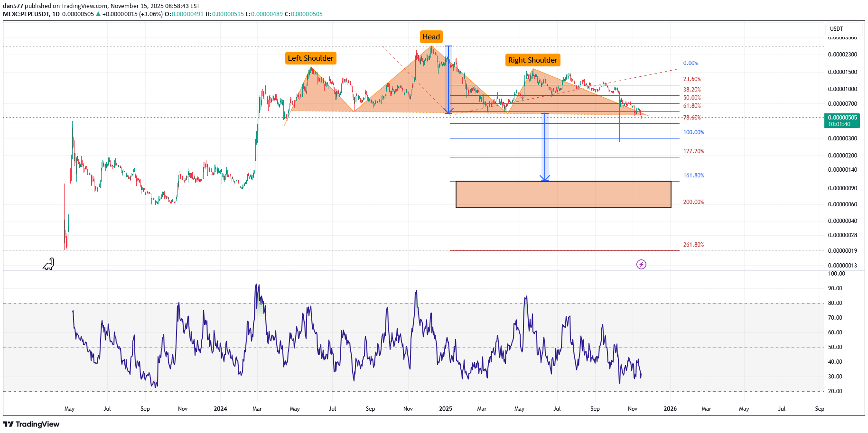Viewport: 868px width, 433px height.
Task: Click the TradingView logo at bottom left
Action: tap(31, 424)
